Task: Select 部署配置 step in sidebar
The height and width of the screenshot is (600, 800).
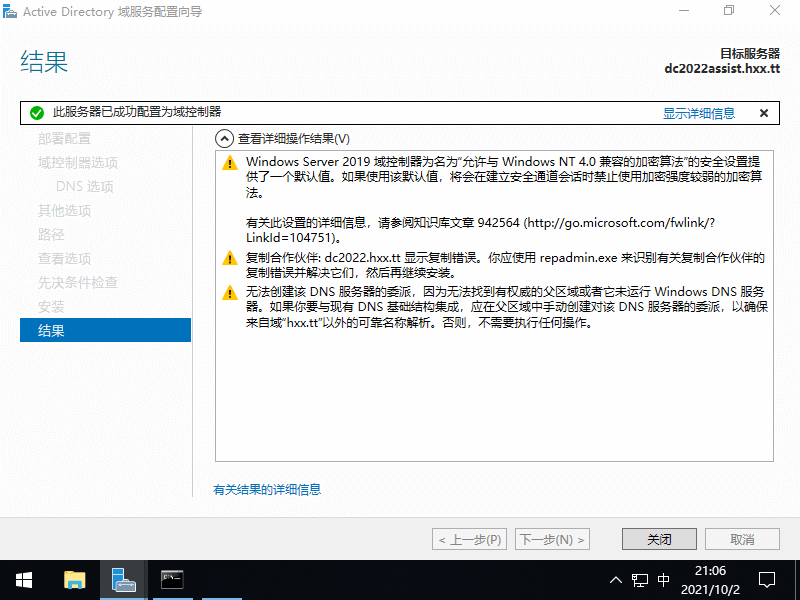Action: (x=64, y=139)
